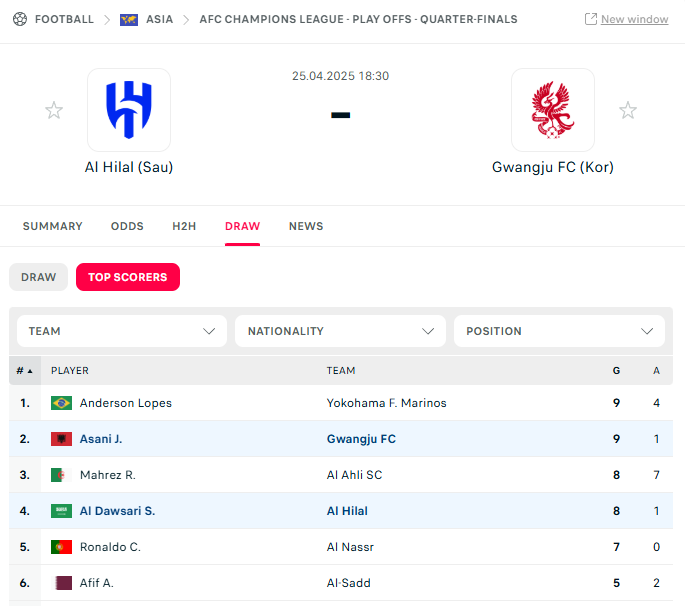Click Albania flag next to Asani J.
This screenshot has height=606, width=685.
point(62,439)
